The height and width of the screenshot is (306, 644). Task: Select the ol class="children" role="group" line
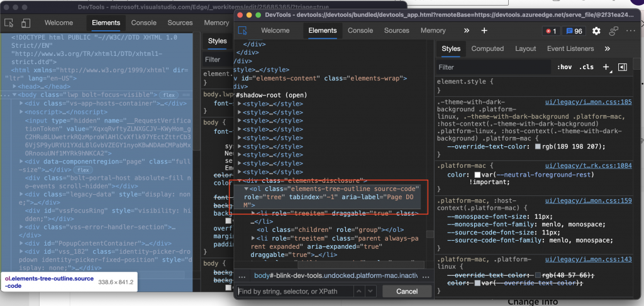(330, 230)
